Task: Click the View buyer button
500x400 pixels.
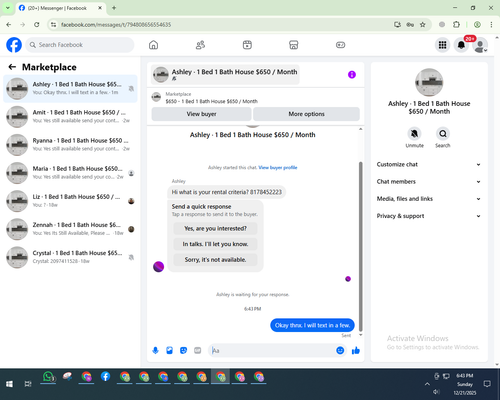Action: 201,114
